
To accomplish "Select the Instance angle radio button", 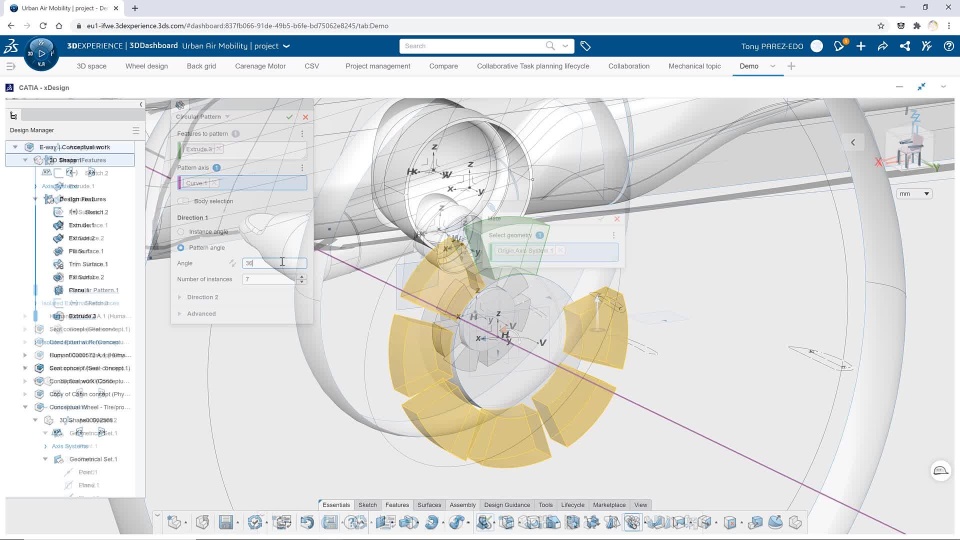I will (181, 231).
